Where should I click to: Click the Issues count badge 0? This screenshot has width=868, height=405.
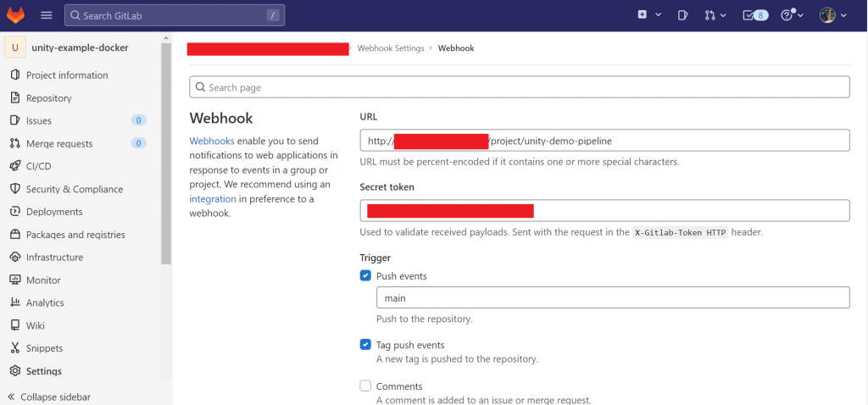coord(138,120)
